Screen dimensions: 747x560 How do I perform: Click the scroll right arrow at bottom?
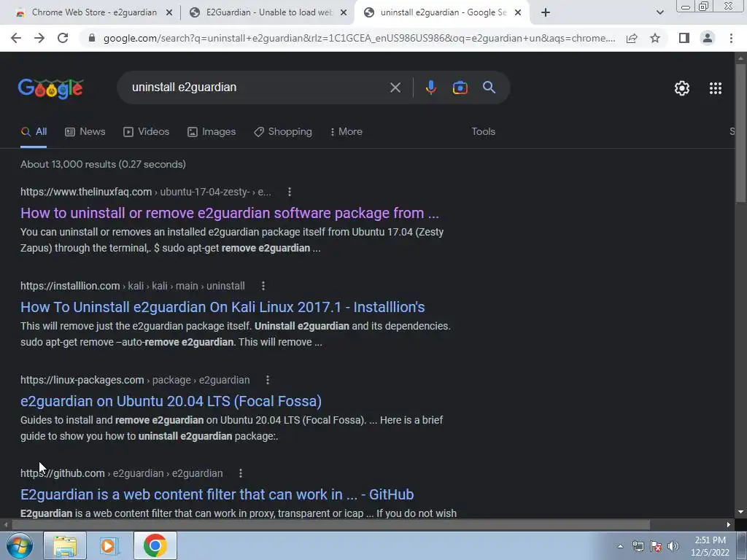tap(729, 525)
